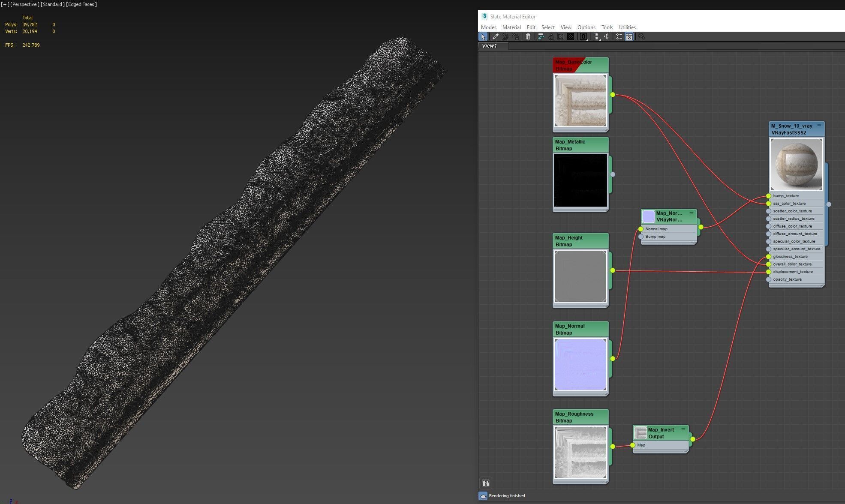
Task: Click the Map_Normal bitmap thumbnail
Action: [580, 364]
